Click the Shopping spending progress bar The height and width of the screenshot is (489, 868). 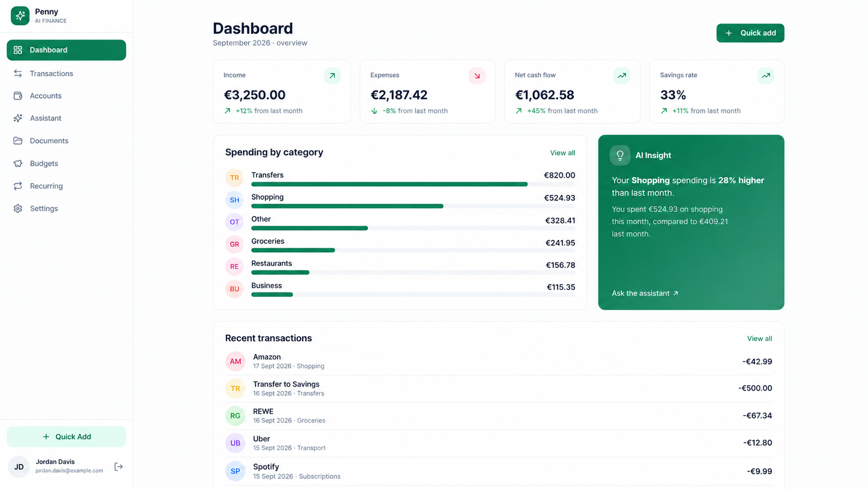[413, 206]
